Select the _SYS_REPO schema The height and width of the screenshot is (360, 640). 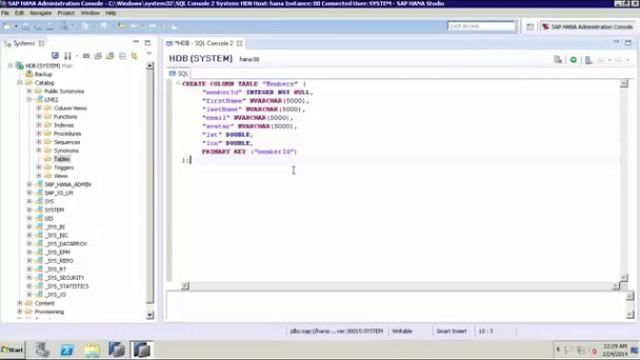60,261
